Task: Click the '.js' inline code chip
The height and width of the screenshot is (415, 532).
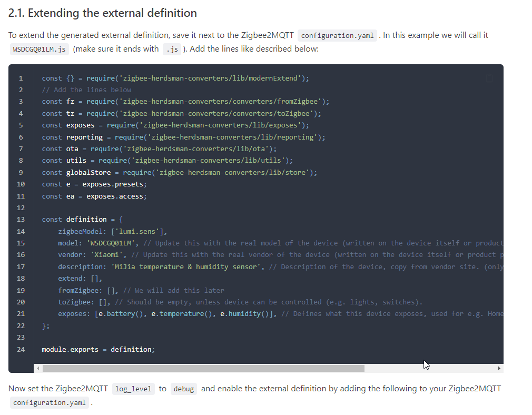Action: (x=170, y=50)
